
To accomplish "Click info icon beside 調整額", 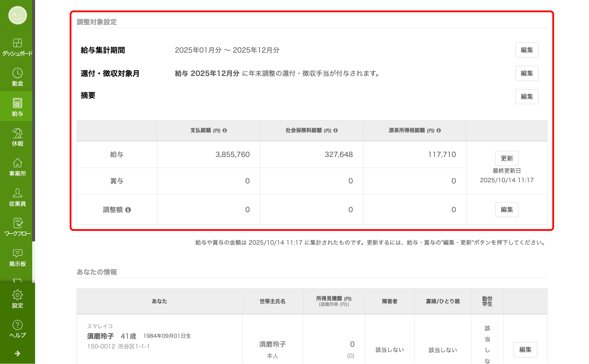I will click(x=128, y=210).
